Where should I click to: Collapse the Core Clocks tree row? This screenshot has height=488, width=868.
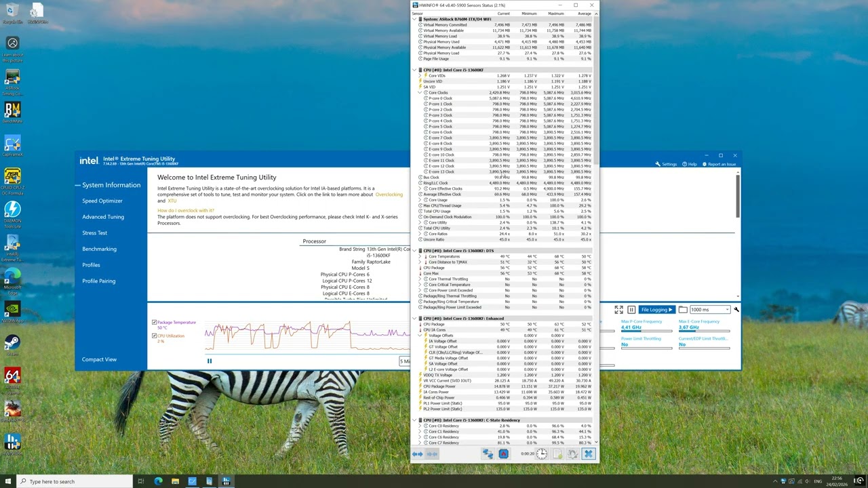(x=420, y=93)
